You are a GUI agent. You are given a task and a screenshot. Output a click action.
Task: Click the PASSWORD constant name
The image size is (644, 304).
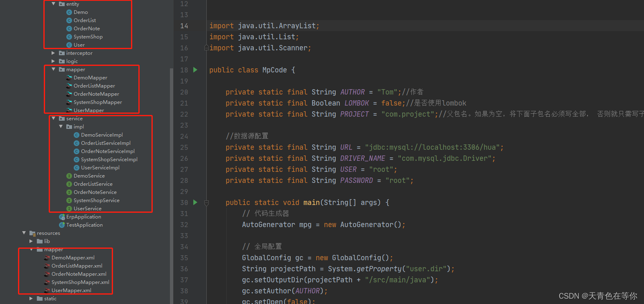(x=357, y=180)
